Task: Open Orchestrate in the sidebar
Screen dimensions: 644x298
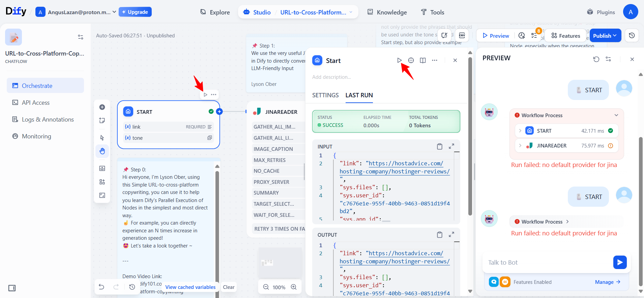Action: [x=45, y=86]
